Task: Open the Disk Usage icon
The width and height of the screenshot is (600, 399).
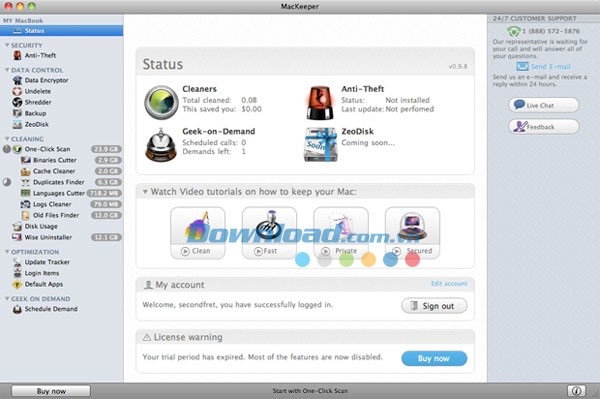Action: coord(17,226)
